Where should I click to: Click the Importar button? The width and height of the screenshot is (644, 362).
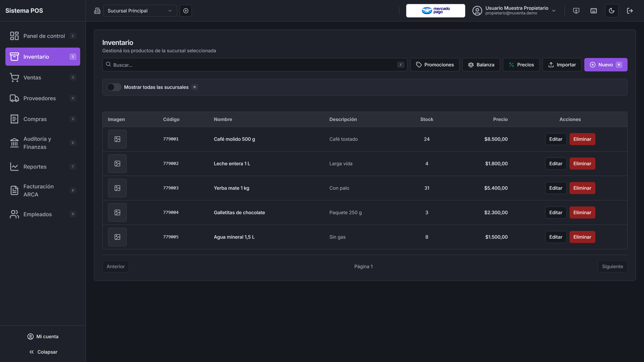(562, 65)
